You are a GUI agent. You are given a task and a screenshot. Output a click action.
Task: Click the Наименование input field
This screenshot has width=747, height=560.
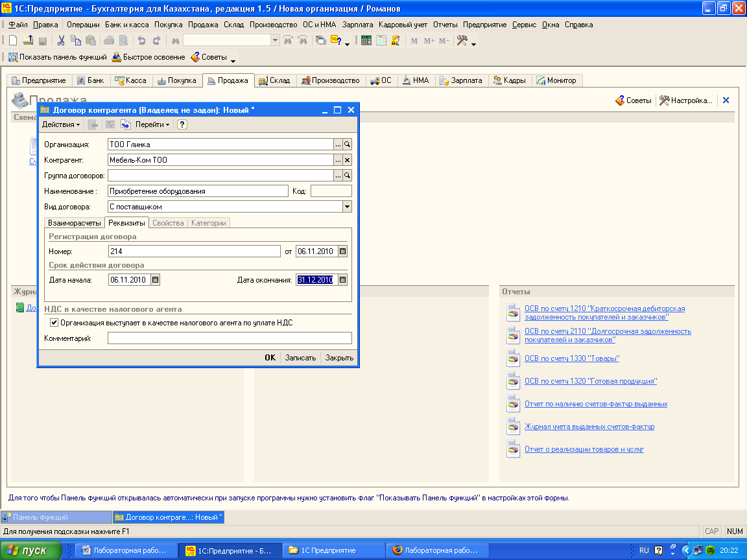pyautogui.click(x=198, y=191)
